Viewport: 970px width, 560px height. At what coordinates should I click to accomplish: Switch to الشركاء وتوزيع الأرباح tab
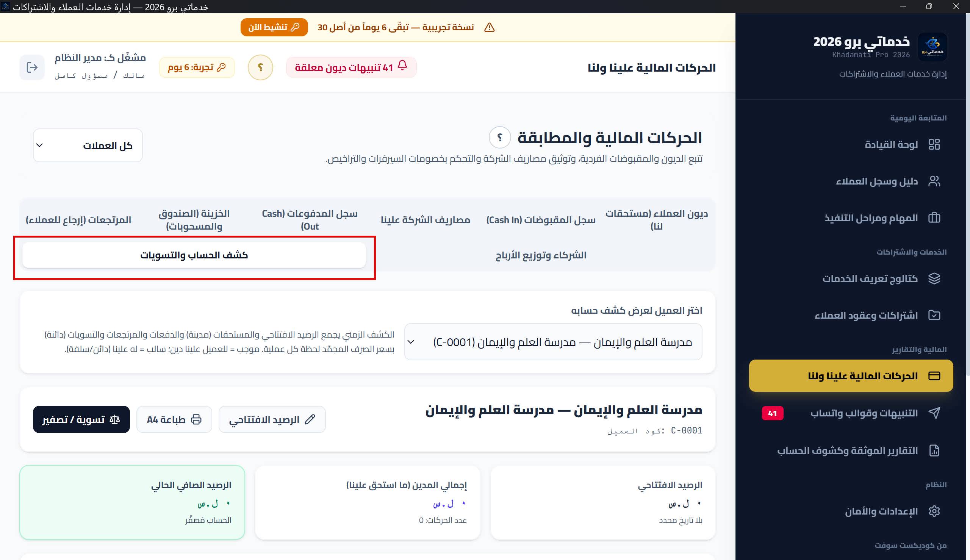[541, 255]
